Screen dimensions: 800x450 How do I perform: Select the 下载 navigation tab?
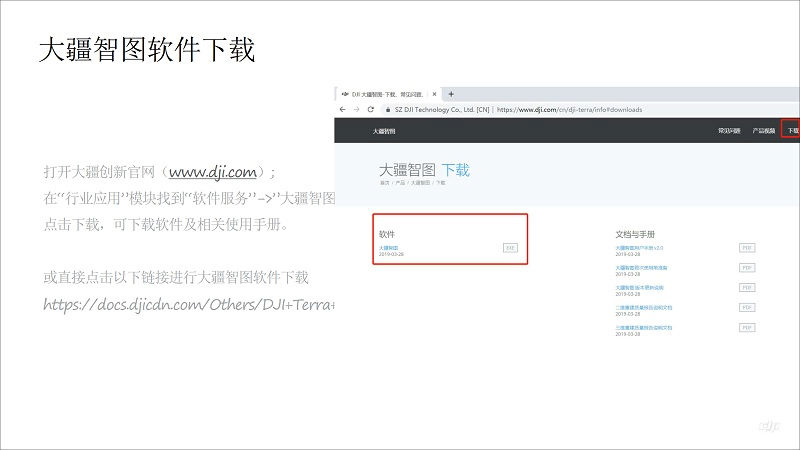792,131
